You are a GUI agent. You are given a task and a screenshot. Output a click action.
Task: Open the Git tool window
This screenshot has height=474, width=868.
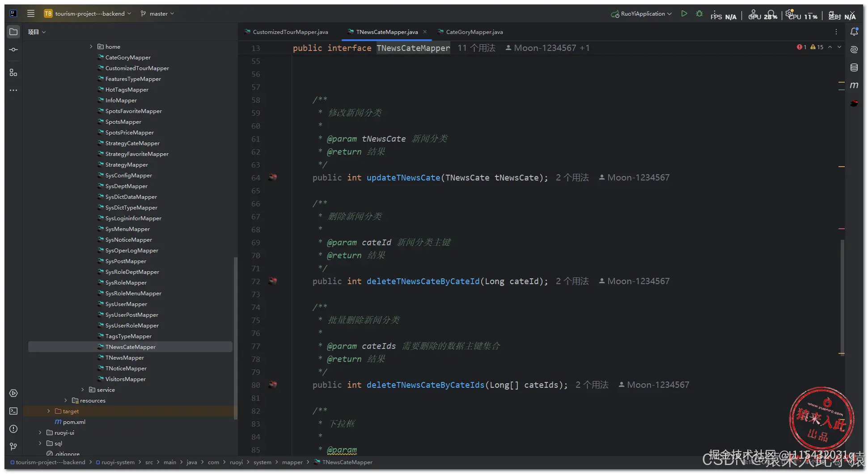pyautogui.click(x=13, y=446)
